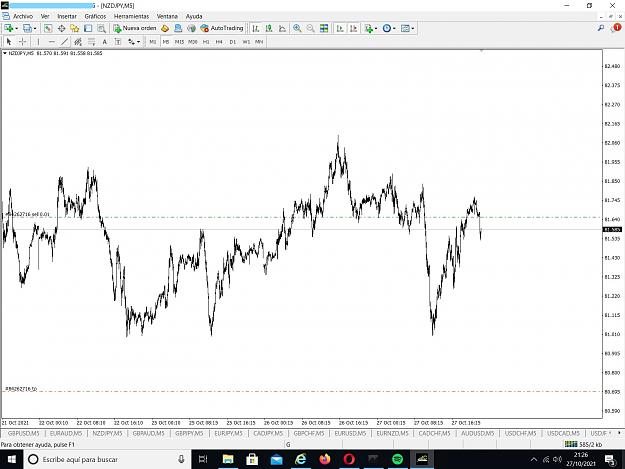Click the Nueva orden button

coord(135,28)
